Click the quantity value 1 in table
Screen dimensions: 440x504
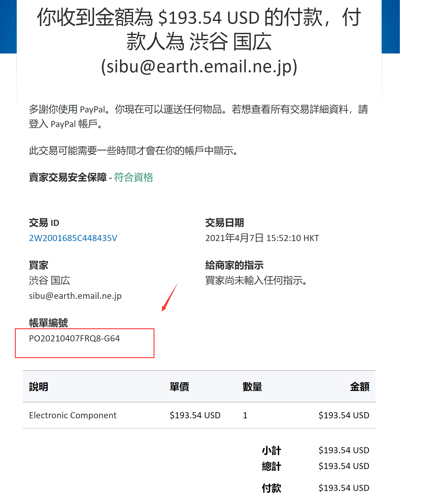(245, 415)
